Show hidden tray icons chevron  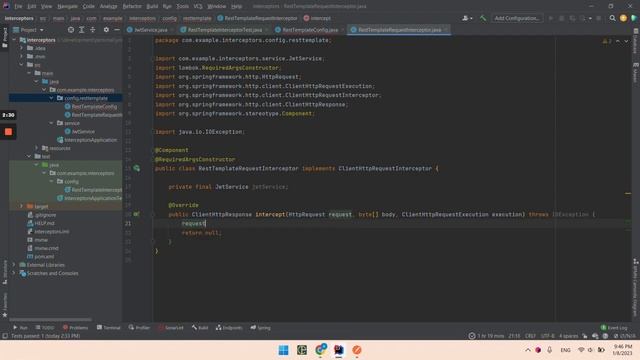pyautogui.click(x=528, y=350)
